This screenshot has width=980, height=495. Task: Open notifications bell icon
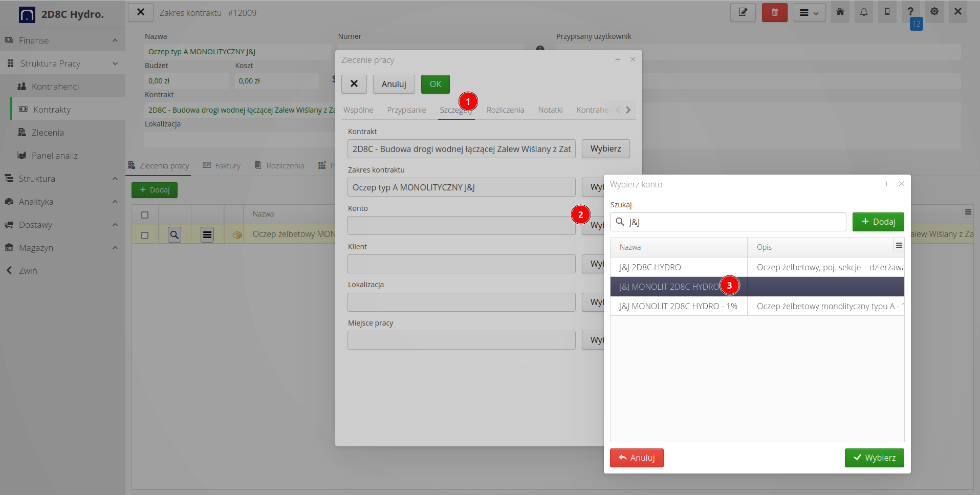pyautogui.click(x=864, y=12)
